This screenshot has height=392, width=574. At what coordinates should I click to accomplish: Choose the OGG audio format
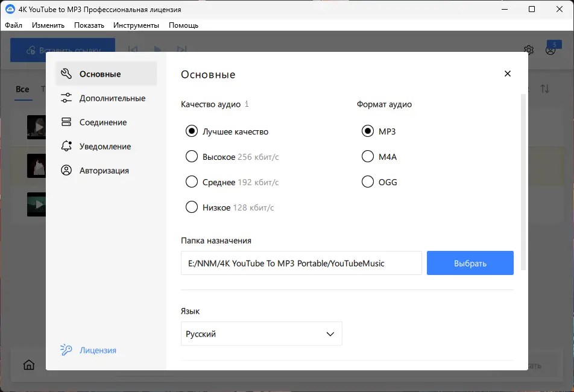tap(367, 182)
